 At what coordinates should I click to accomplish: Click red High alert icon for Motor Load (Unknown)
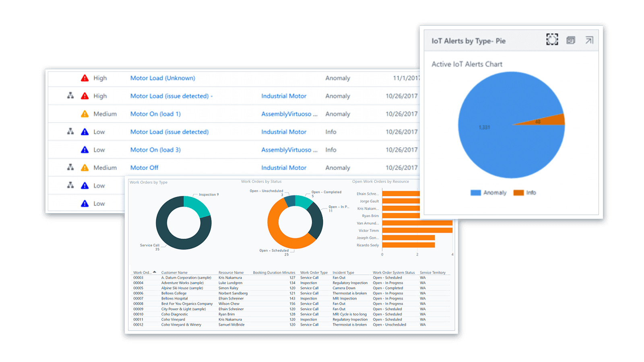click(x=85, y=78)
